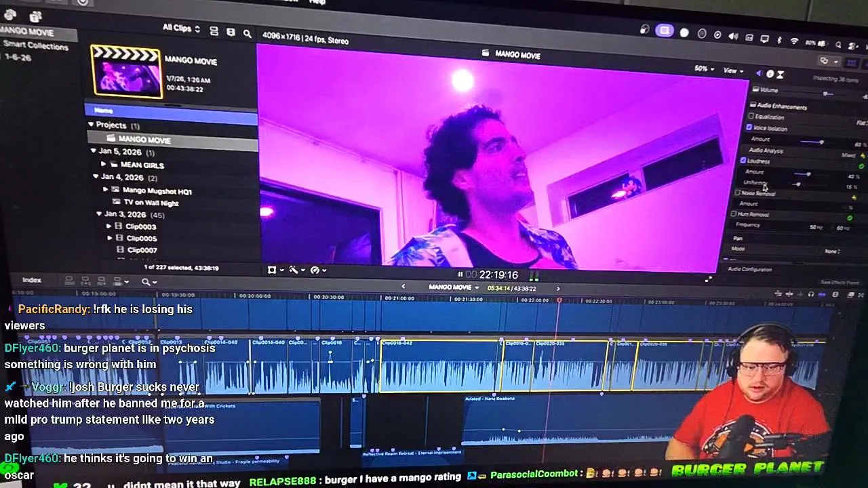
Task: Click the highlighted screen mirroring menu bar icon
Action: (x=665, y=30)
